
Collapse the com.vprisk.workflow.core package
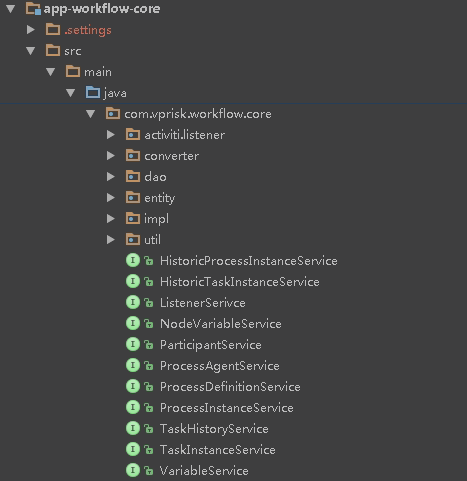coord(91,114)
